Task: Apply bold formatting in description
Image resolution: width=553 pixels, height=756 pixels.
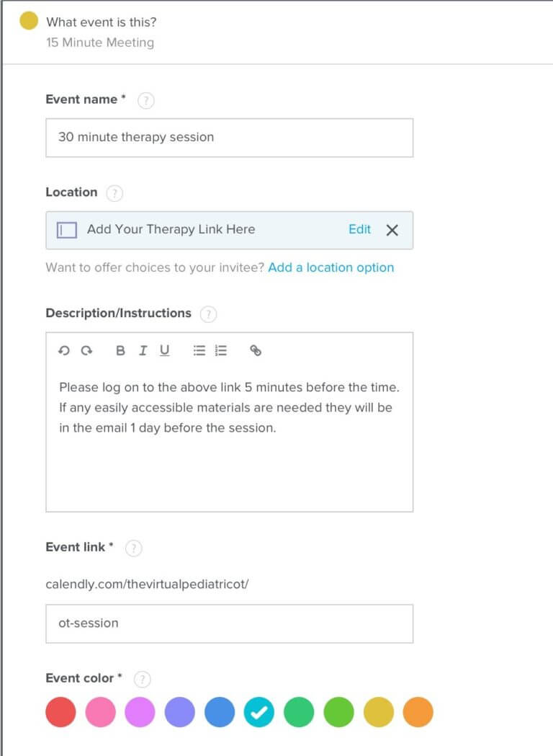Action: tap(120, 351)
